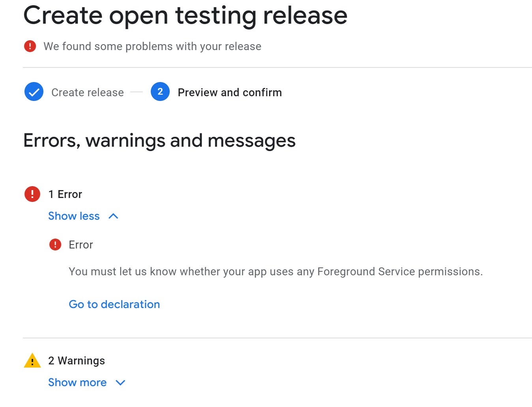Click the "Create open testing release" heading

[185, 15]
